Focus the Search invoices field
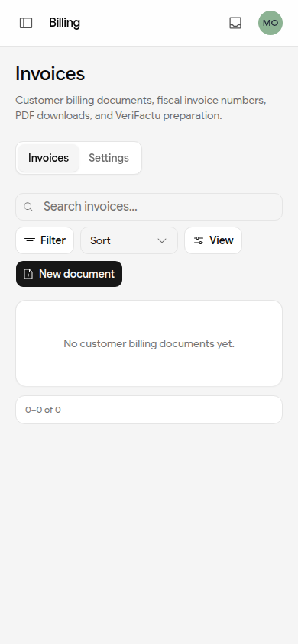The image size is (298, 644). 149,207
